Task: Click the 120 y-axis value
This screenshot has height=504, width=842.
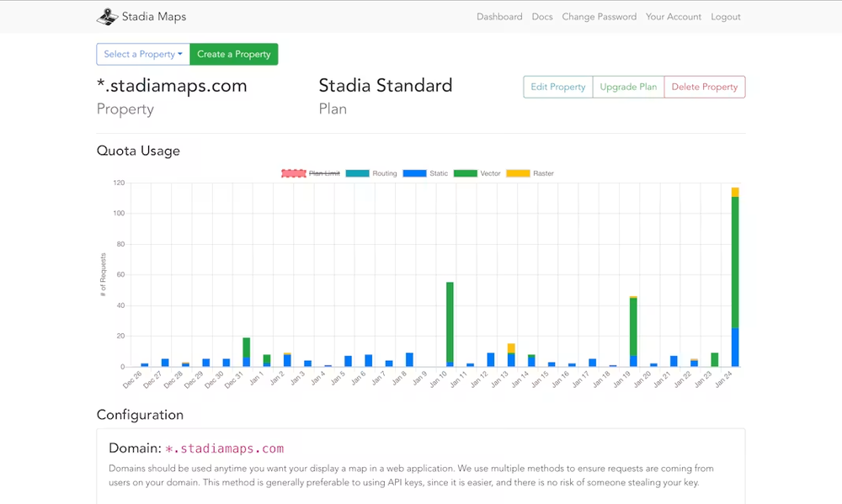Action: [119, 183]
